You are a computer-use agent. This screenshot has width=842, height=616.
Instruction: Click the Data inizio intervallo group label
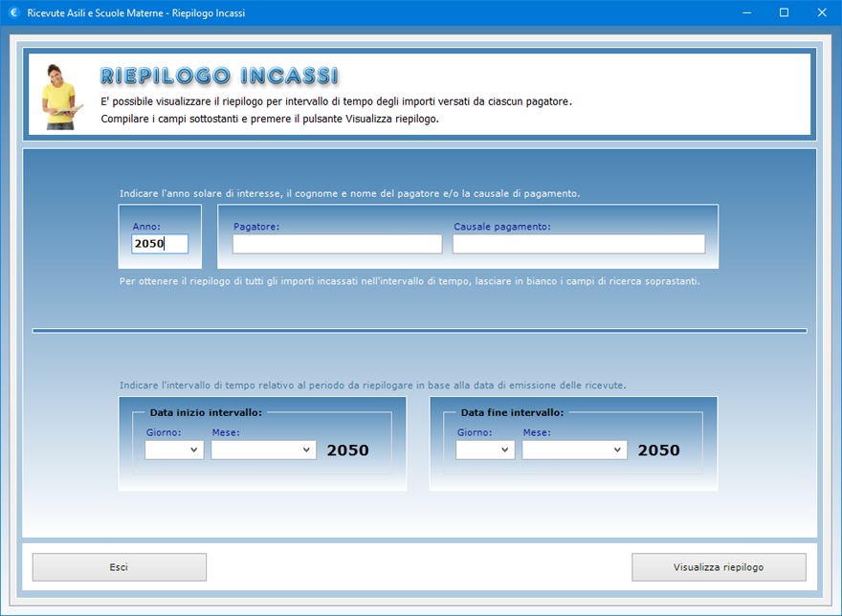(206, 412)
